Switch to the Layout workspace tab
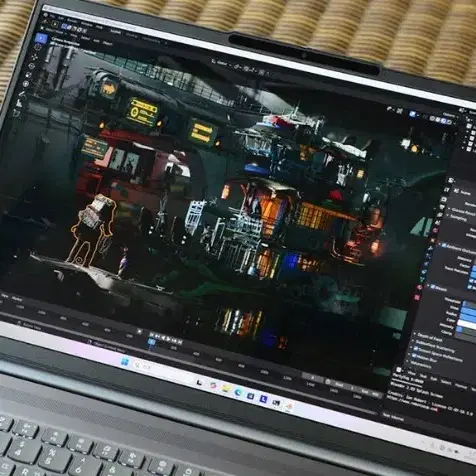 tap(116, 31)
